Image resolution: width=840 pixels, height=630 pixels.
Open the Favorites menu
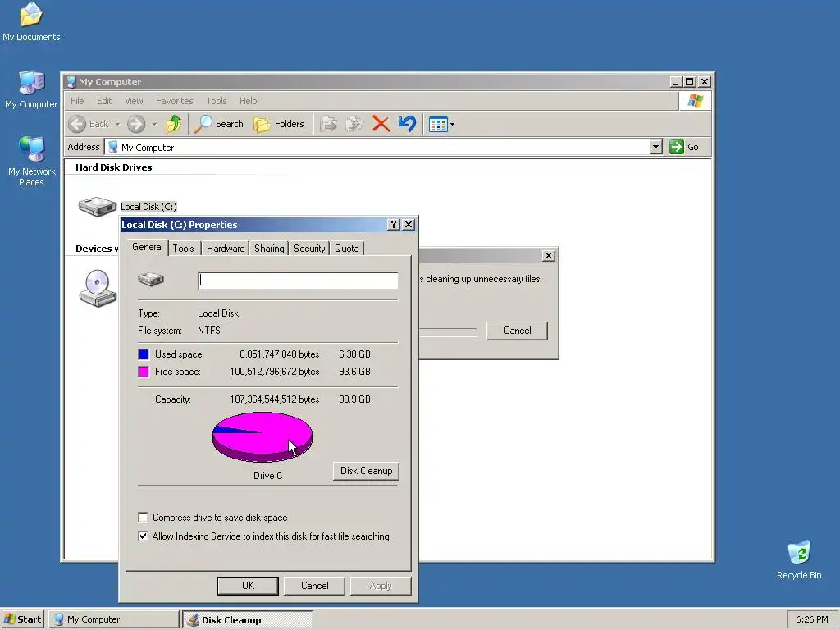(x=174, y=101)
